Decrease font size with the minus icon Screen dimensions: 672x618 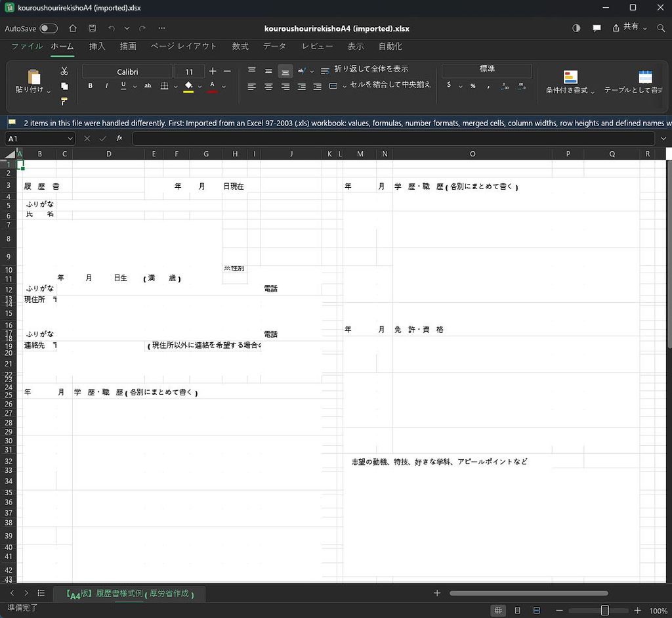228,71
